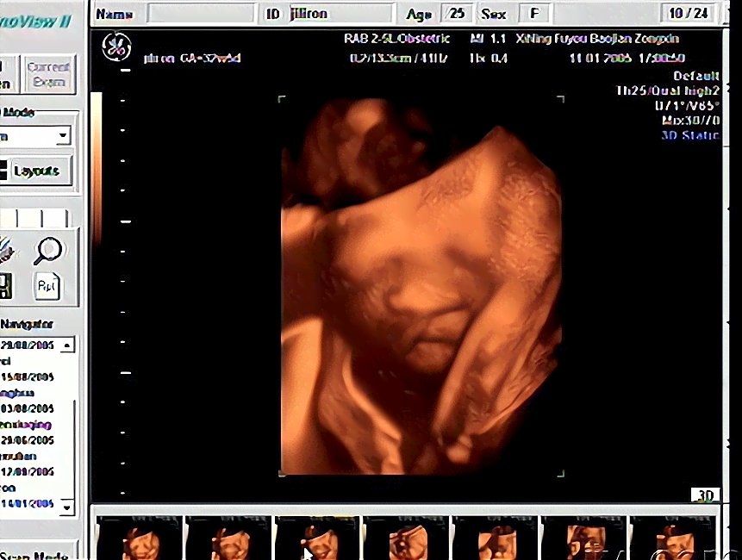The image size is (742, 560).
Task: Click the 3D Static label text
Action: [x=690, y=135]
